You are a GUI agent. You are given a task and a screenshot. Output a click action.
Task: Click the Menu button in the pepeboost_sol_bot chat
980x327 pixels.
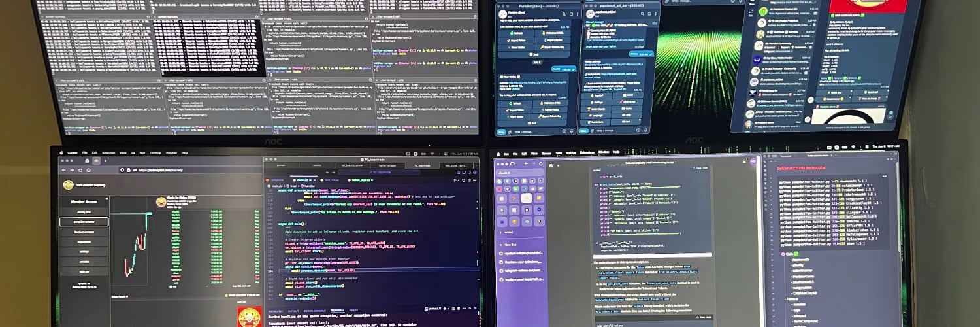583,131
